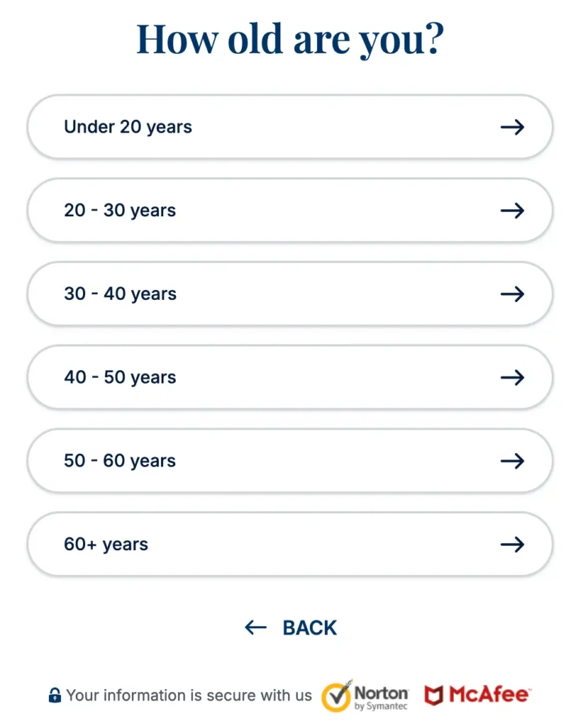Choose the "20 - 30 years" label
This screenshot has height=726, width=588.
click(x=120, y=211)
